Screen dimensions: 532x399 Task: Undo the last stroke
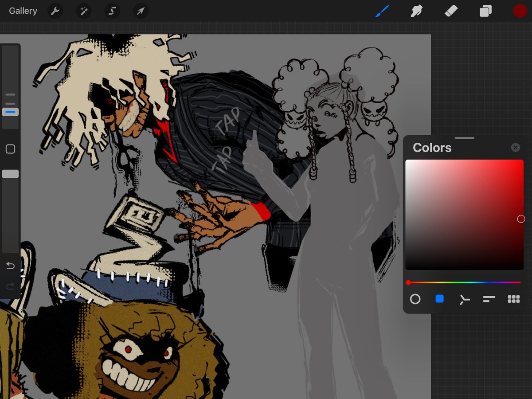point(10,266)
